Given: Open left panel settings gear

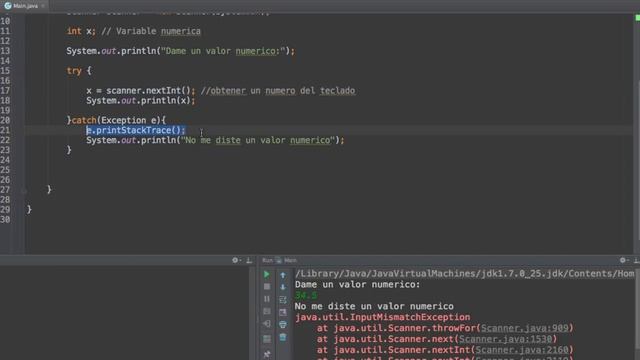Looking at the screenshot, I should tap(236, 260).
